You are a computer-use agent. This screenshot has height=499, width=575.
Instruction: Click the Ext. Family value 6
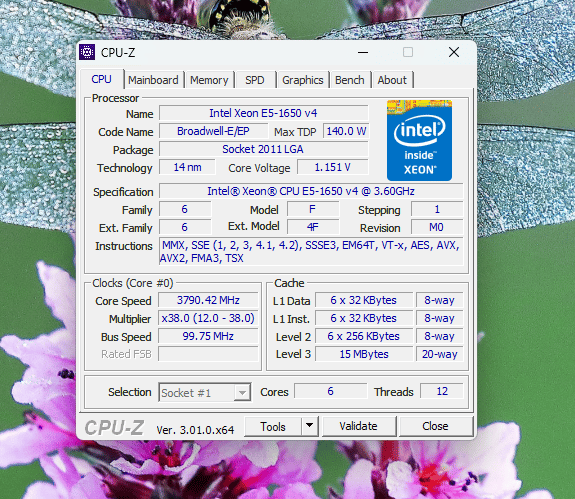coord(184,227)
